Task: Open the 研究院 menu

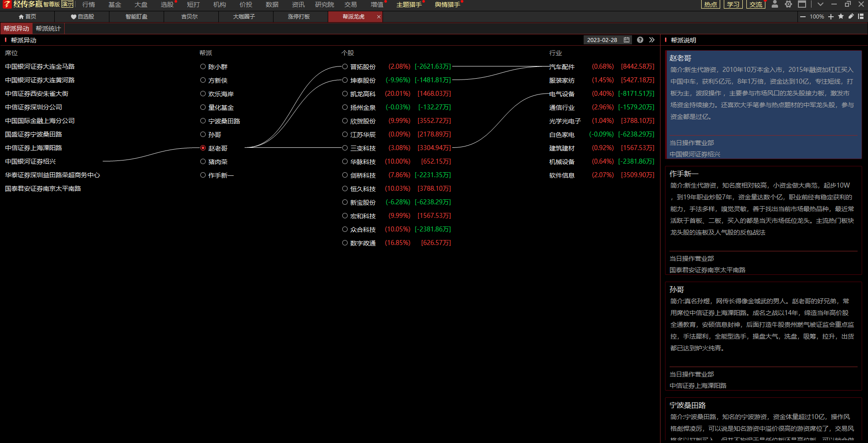Action: 325,5
